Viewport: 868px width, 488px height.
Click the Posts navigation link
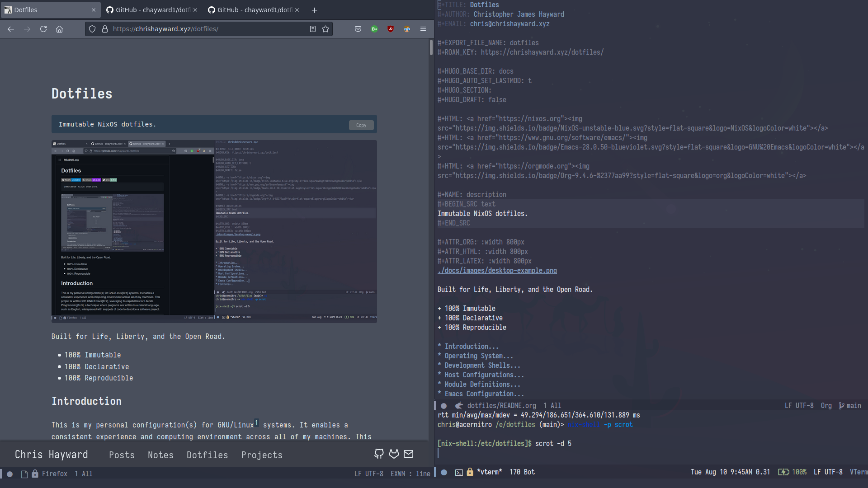pos(122,455)
